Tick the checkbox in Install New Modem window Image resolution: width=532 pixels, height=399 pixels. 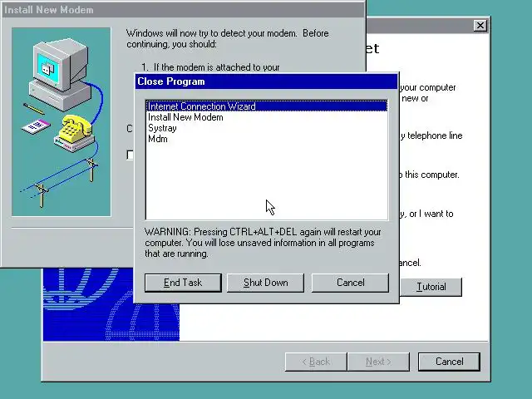pos(130,155)
